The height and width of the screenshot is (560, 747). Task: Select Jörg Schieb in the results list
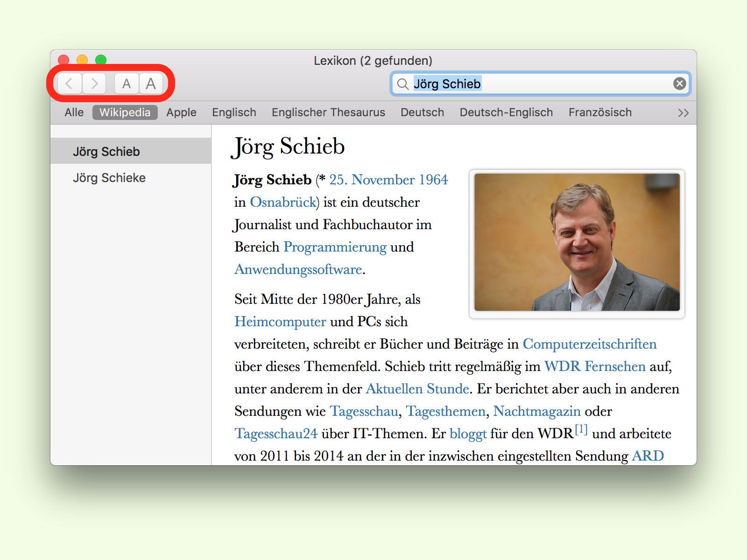click(x=131, y=151)
